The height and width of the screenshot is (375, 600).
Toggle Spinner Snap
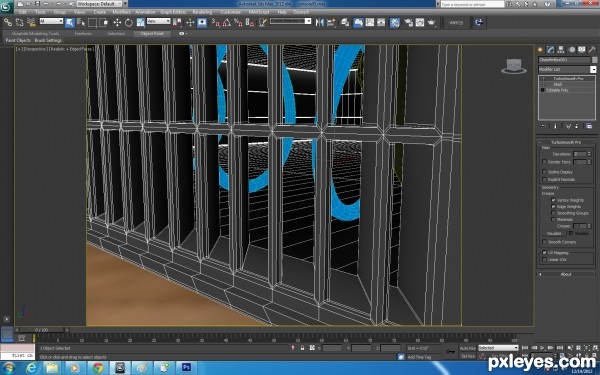pyautogui.click(x=250, y=23)
